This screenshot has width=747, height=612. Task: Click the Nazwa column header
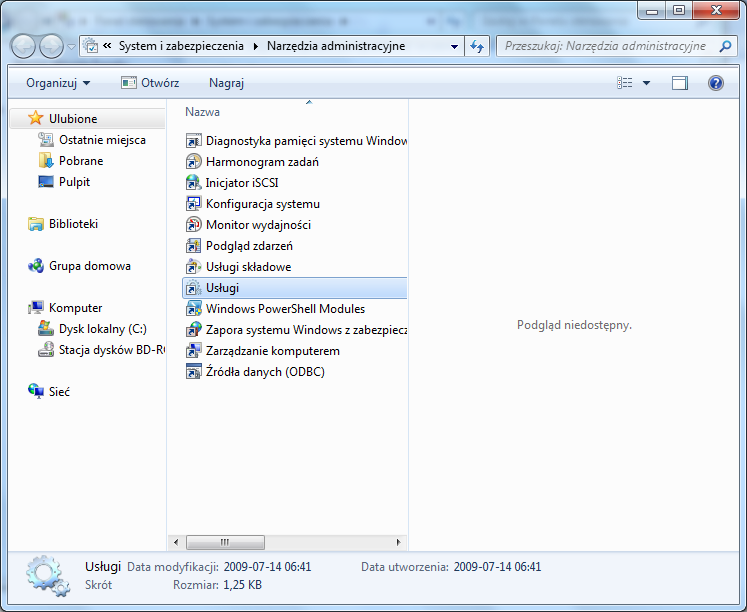click(203, 112)
